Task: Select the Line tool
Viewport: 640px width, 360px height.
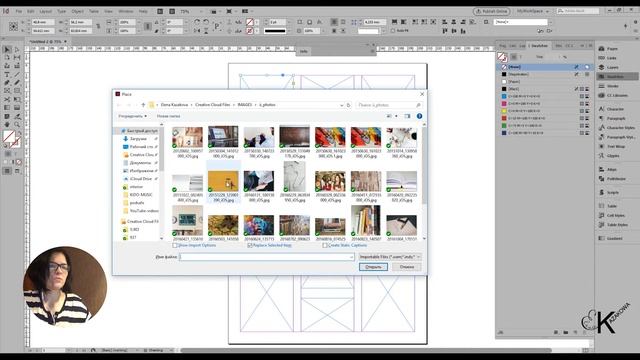Action: pos(17,75)
